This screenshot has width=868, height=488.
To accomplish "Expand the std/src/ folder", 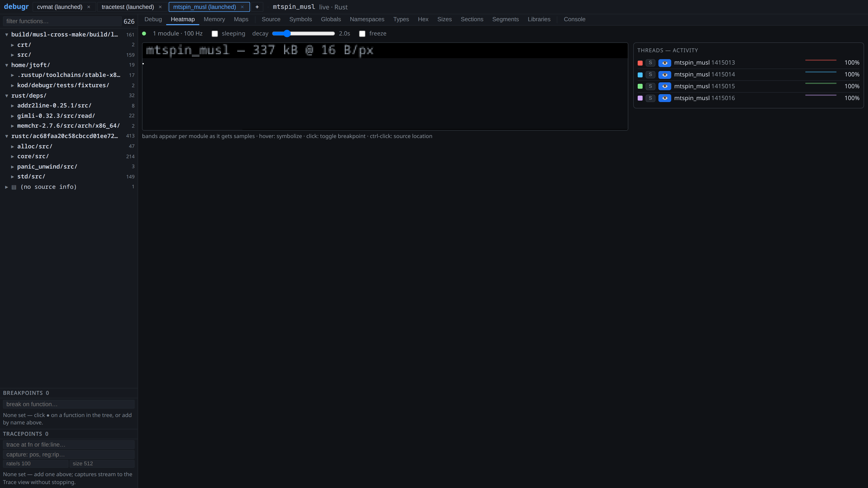I will [x=13, y=176].
